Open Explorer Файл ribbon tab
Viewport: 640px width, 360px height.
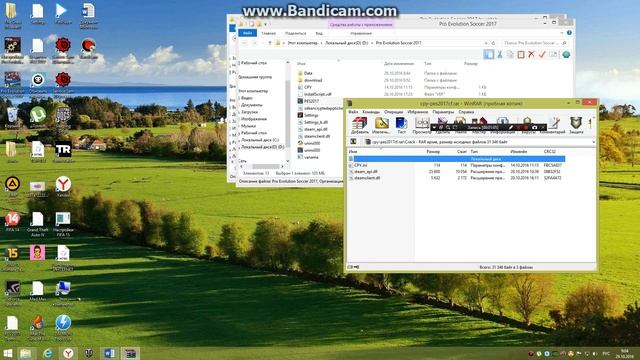[x=247, y=33]
